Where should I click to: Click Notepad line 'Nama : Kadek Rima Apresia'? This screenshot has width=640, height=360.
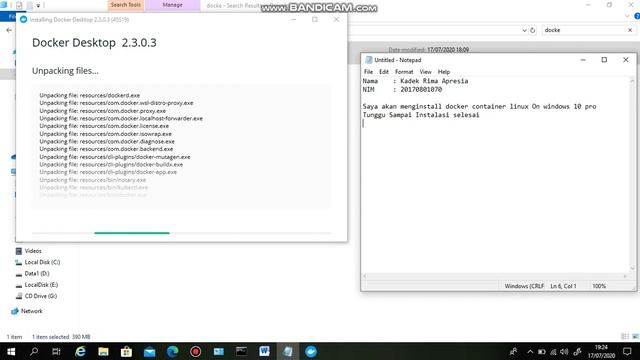[x=415, y=81]
